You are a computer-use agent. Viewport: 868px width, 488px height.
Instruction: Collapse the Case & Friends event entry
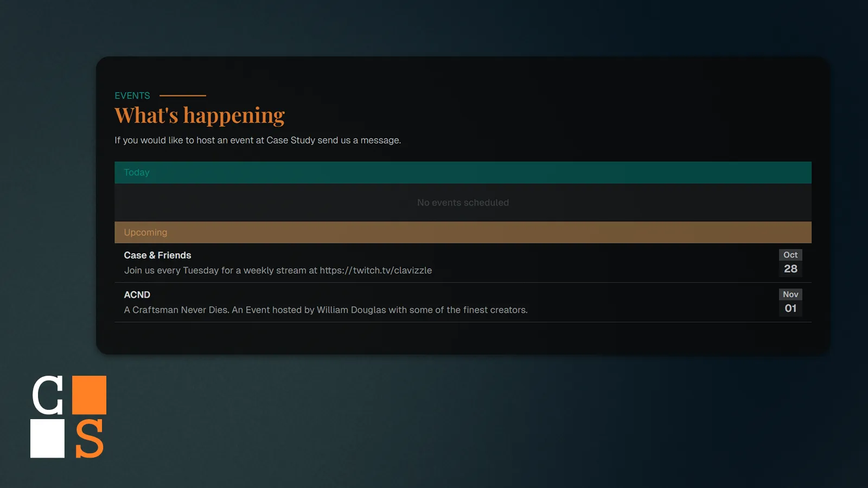(x=157, y=255)
